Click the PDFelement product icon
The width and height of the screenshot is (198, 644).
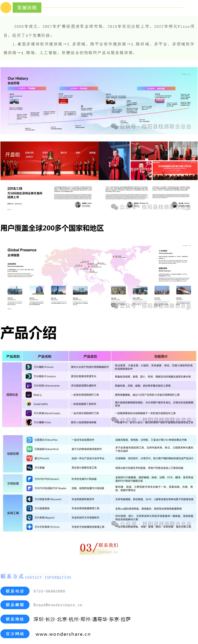(30, 479)
